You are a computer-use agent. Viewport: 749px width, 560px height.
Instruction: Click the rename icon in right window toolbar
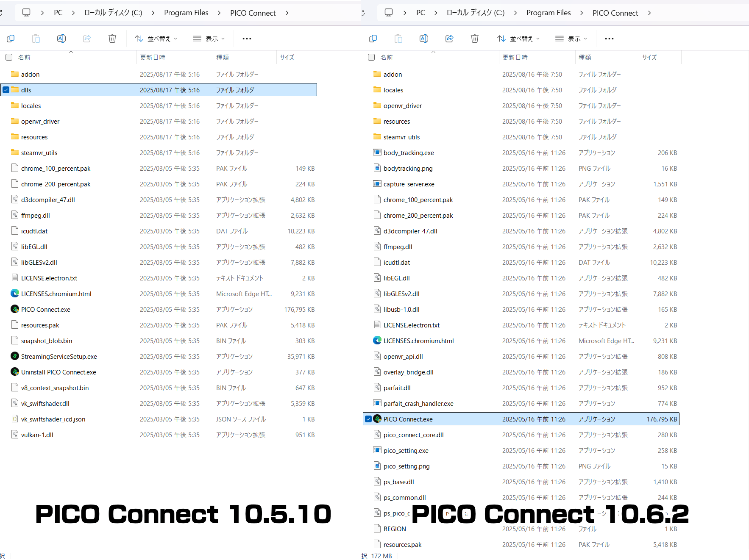(423, 39)
